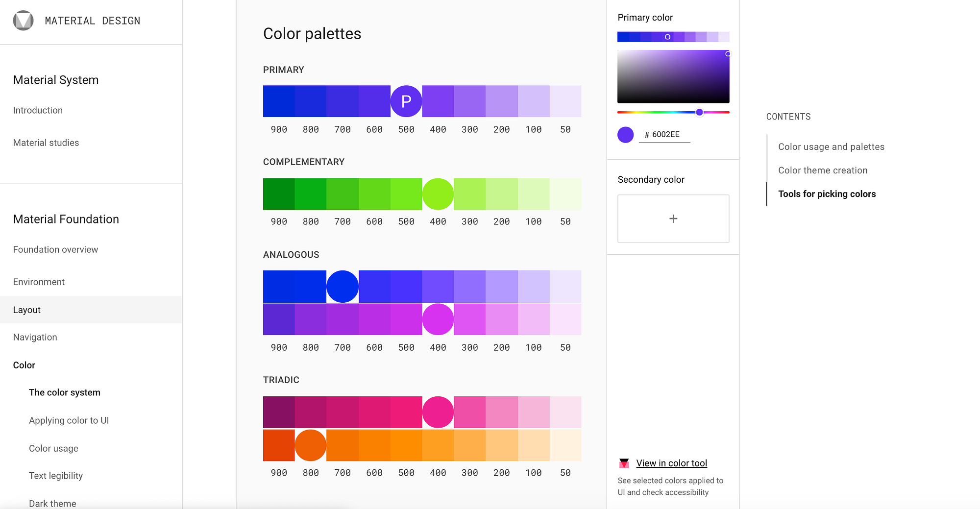The width and height of the screenshot is (980, 509).
Task: Pick the pink triadic 400 circle swatch
Action: click(438, 412)
